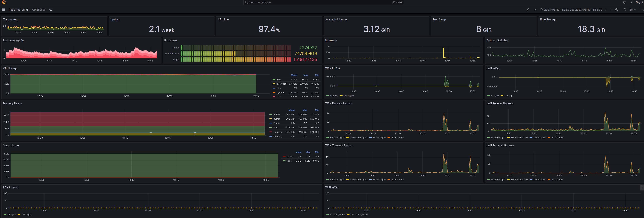Viewport: 644px width, 218px height.
Task: Click the share dashboard icon
Action: tap(50, 10)
